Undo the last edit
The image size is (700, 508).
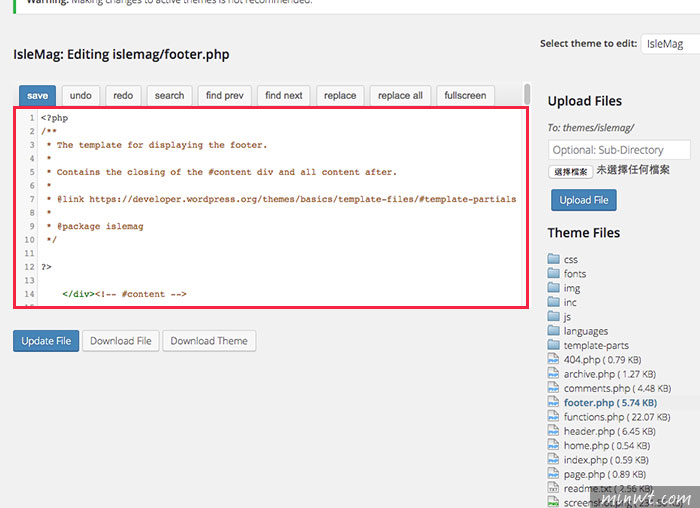coord(80,96)
